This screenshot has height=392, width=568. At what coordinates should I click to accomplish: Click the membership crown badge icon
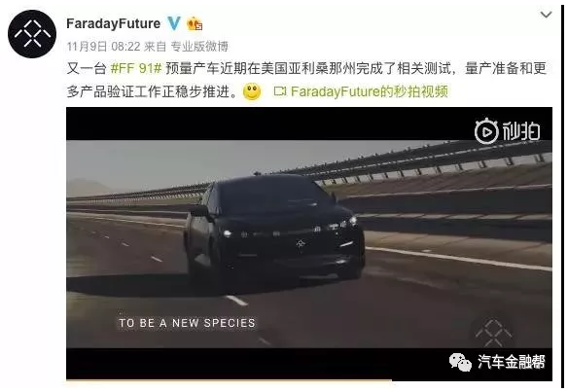(x=195, y=24)
